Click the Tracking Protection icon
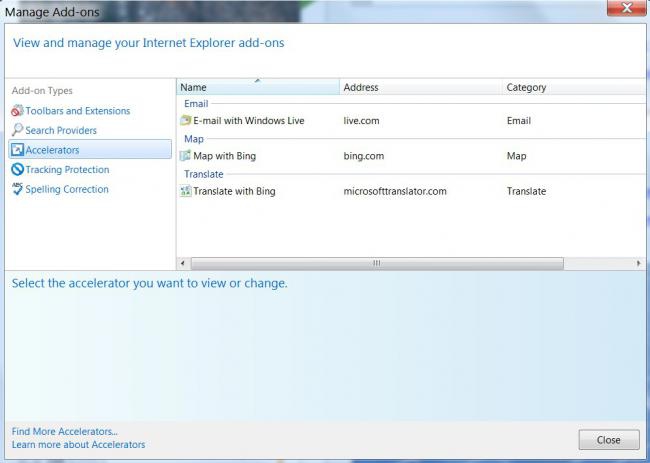The height and width of the screenshot is (463, 650). point(17,169)
